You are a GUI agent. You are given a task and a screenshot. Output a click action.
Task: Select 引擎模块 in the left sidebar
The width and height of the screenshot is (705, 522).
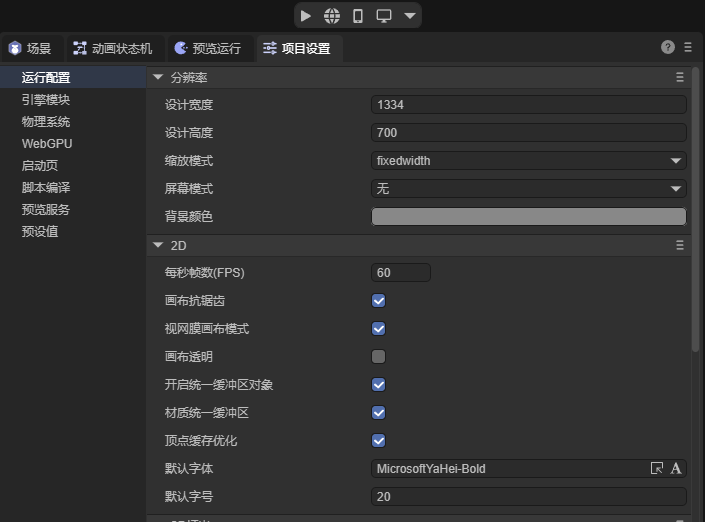46,100
